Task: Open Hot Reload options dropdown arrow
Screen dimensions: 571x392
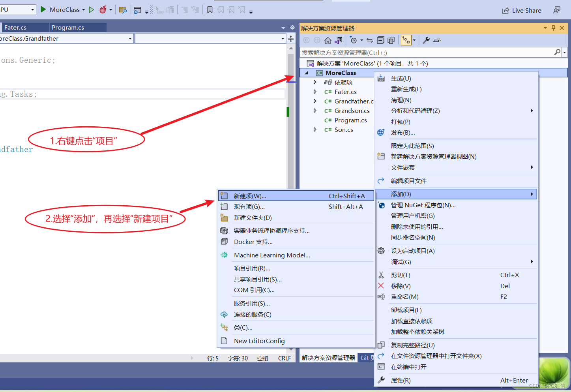Action: coord(110,10)
